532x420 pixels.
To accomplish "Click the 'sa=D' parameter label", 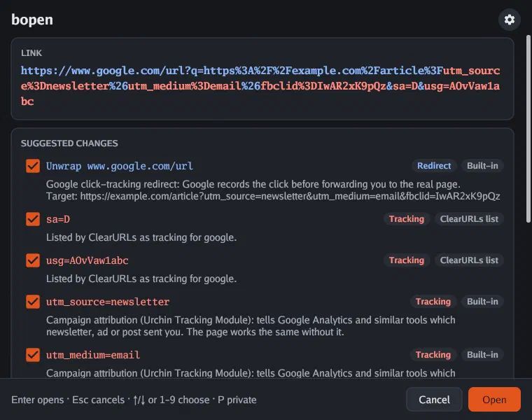I will pos(58,219).
